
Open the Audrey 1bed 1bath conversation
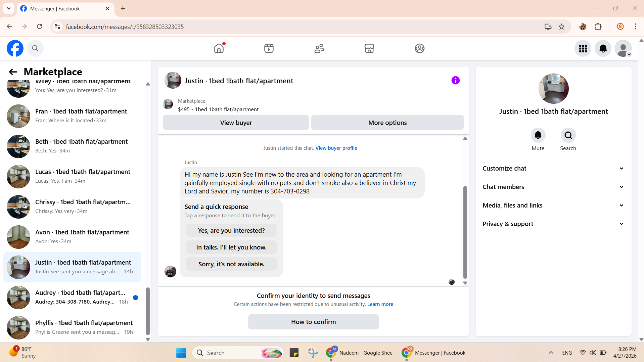click(x=72, y=297)
